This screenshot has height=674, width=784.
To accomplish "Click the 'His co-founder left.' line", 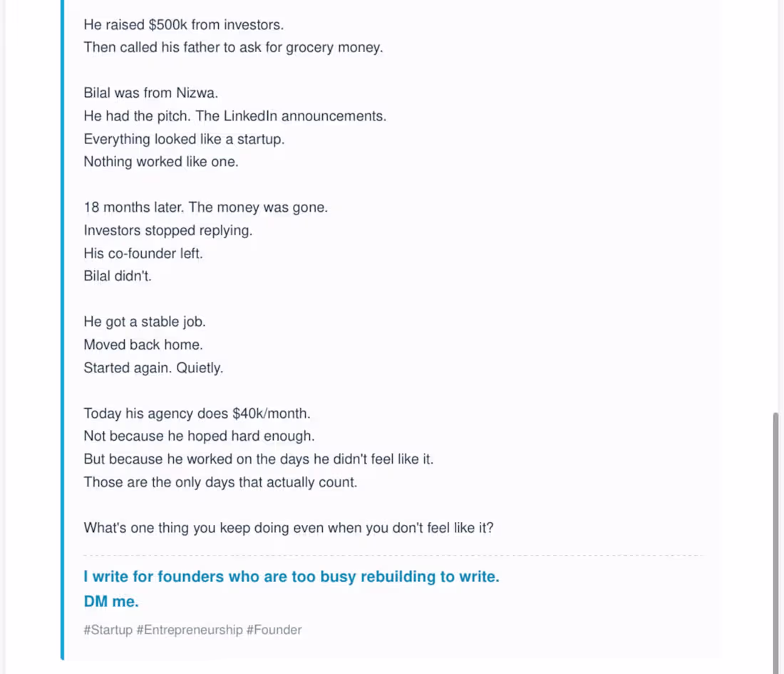I will point(143,253).
